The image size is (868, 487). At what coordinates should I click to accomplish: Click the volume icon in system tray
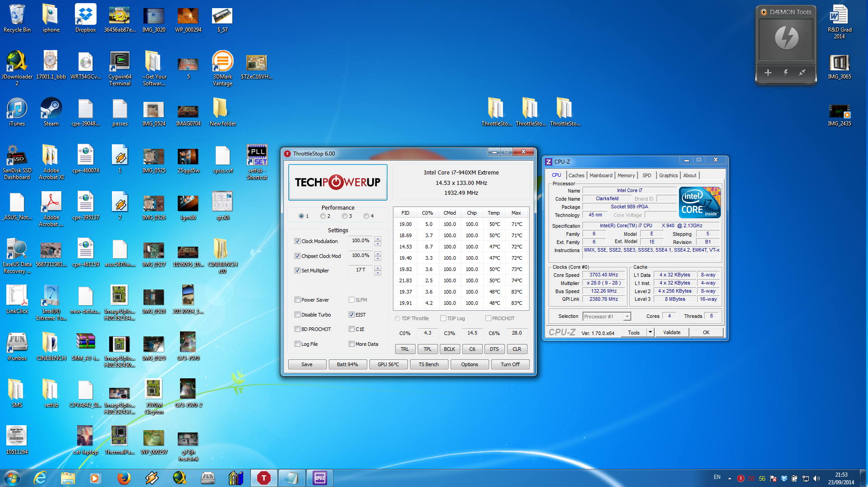[817, 478]
